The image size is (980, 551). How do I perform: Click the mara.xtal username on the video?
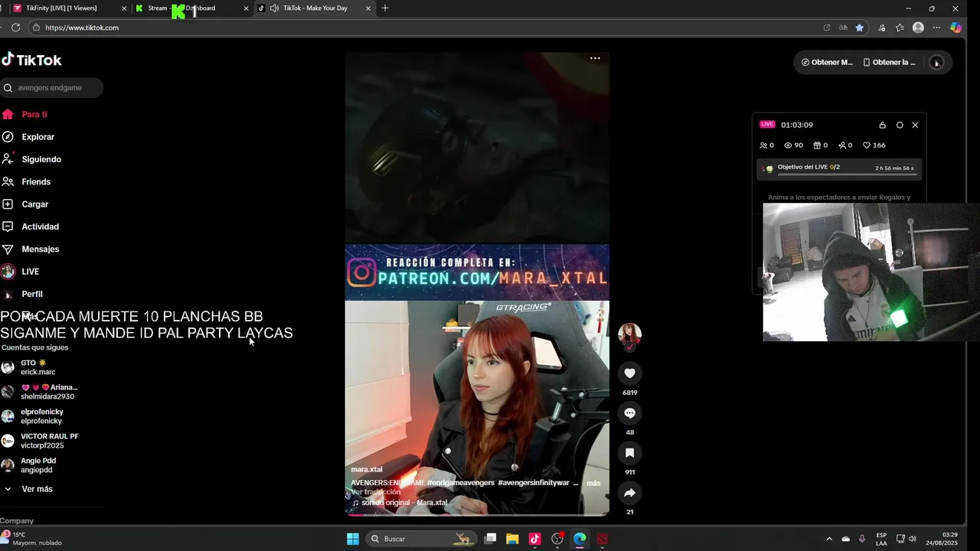366,469
